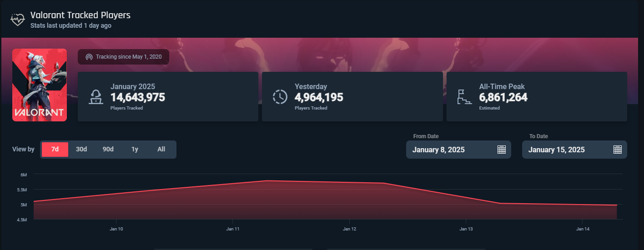Open the From Date calendar icon

tap(502, 150)
